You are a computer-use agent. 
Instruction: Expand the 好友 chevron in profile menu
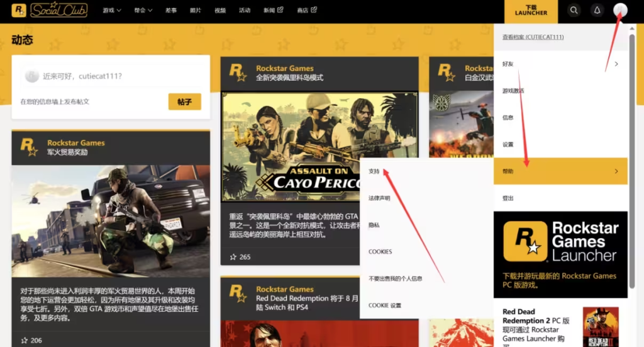tap(616, 64)
